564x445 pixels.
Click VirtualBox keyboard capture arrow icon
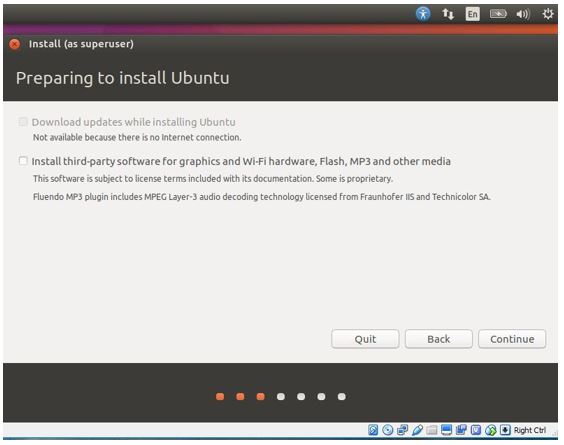(505, 430)
